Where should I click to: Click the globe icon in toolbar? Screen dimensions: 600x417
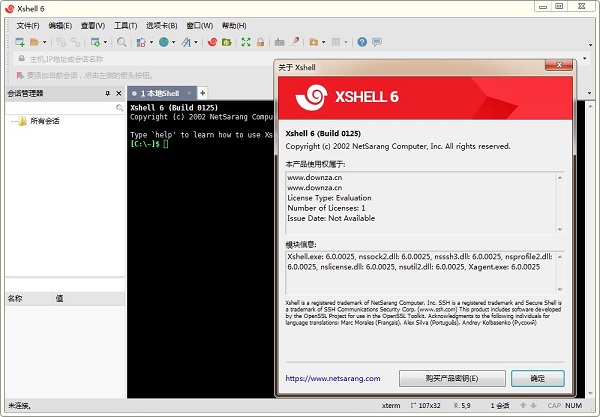point(163,42)
